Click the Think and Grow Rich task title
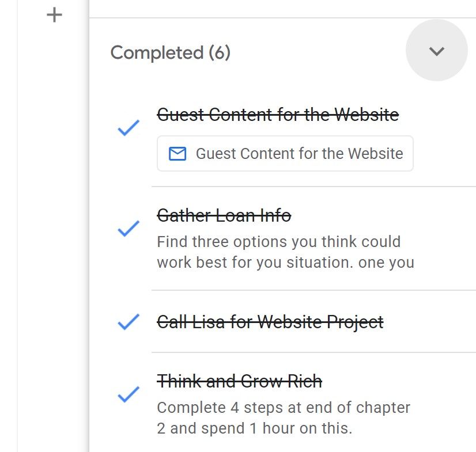This screenshot has width=476, height=452. pos(240,381)
